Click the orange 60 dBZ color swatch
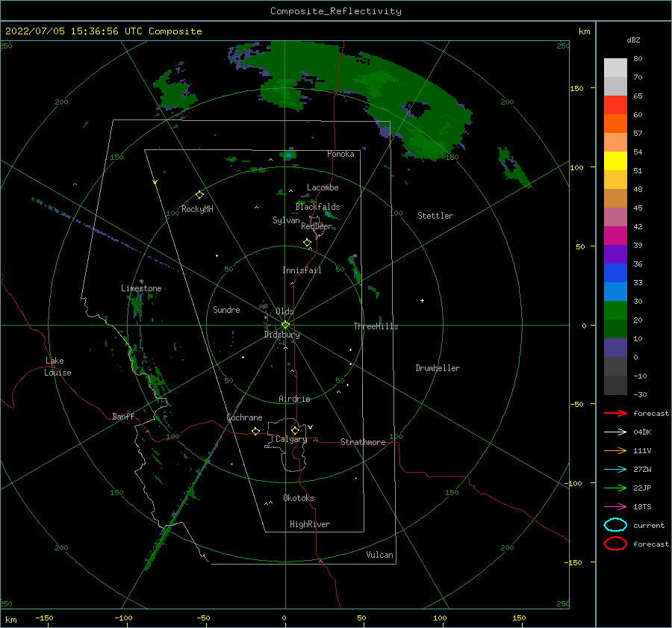Image resolution: width=672 pixels, height=628 pixels. pyautogui.click(x=615, y=123)
